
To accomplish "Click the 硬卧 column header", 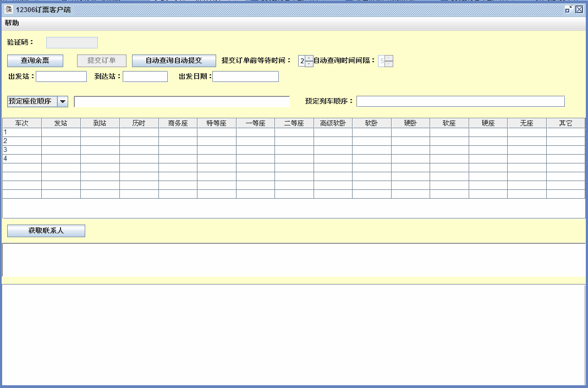I will [x=411, y=123].
